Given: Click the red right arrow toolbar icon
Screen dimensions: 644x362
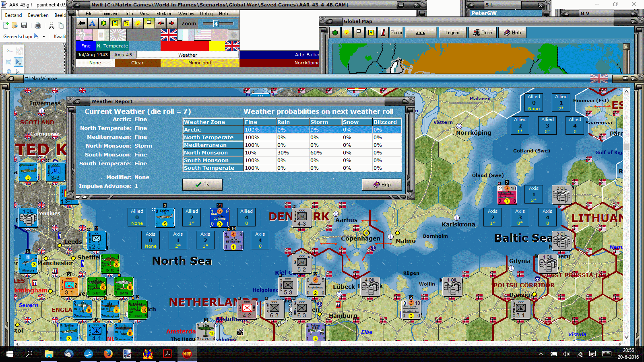Looking at the screenshot, I should click(171, 23).
